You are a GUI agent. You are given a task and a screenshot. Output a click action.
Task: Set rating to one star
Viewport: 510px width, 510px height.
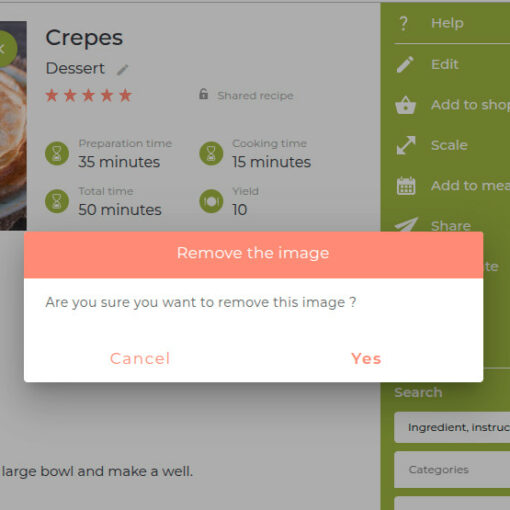[52, 95]
